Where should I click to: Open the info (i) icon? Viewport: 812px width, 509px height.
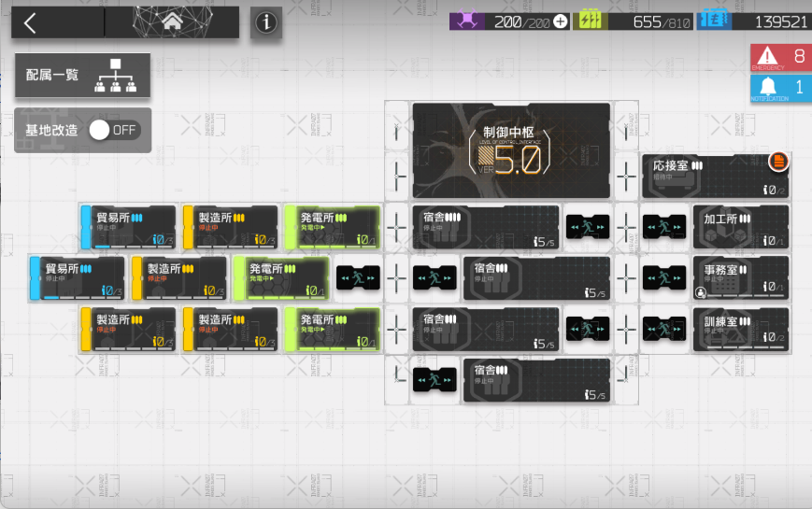pyautogui.click(x=266, y=22)
